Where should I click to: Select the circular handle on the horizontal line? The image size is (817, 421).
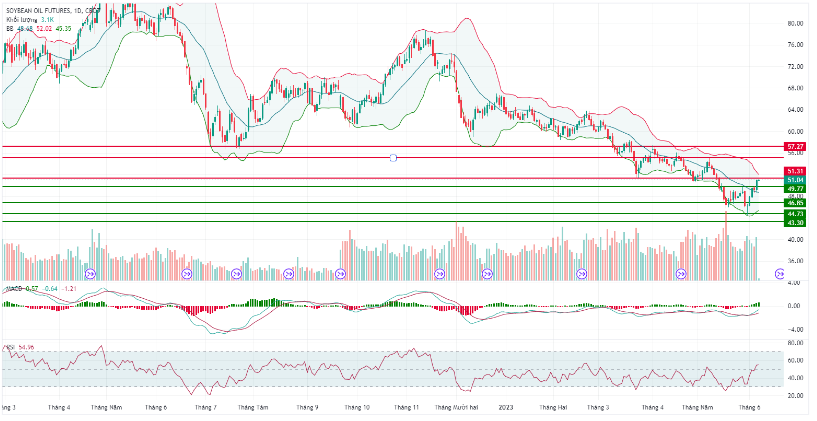tap(393, 158)
